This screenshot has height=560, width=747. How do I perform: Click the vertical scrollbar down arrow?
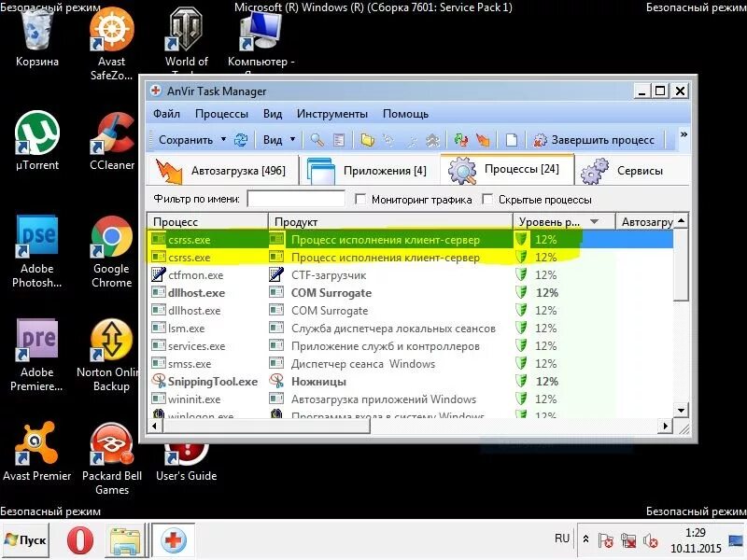click(x=682, y=410)
